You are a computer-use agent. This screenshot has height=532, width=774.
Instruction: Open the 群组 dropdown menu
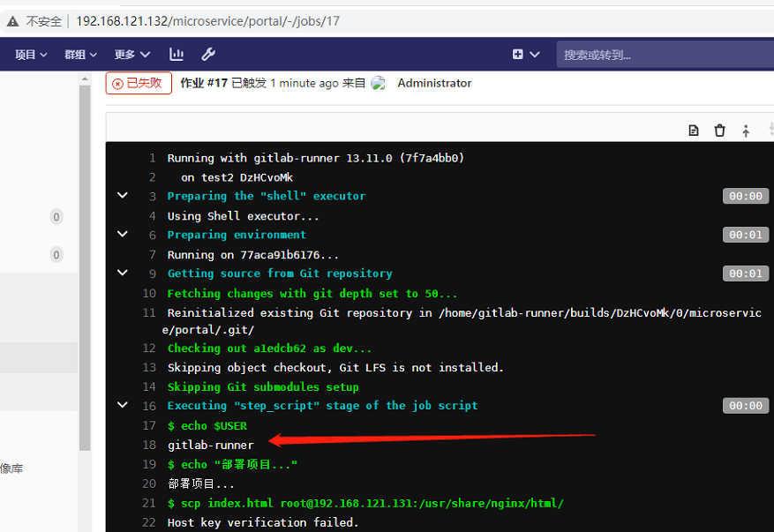(x=80, y=55)
